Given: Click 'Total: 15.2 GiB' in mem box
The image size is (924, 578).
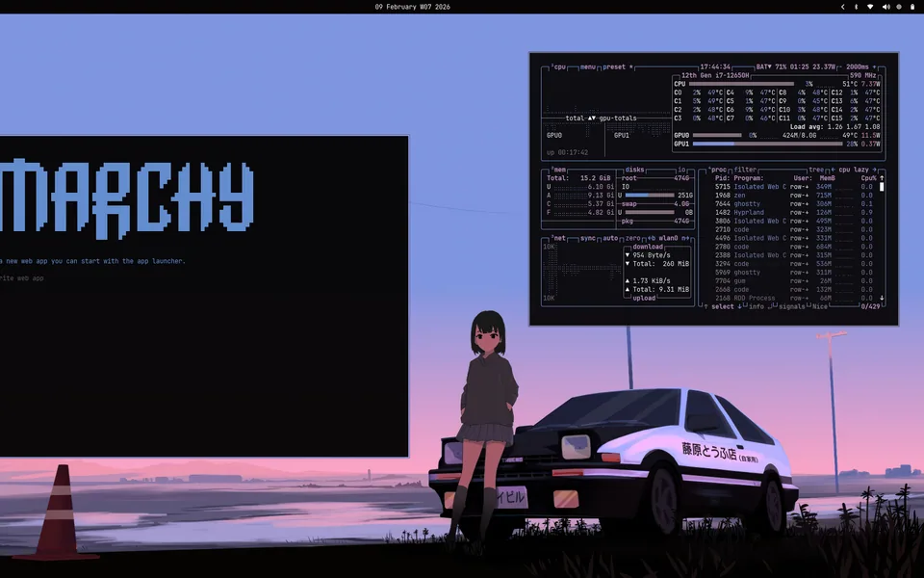Looking at the screenshot, I should pos(578,178).
